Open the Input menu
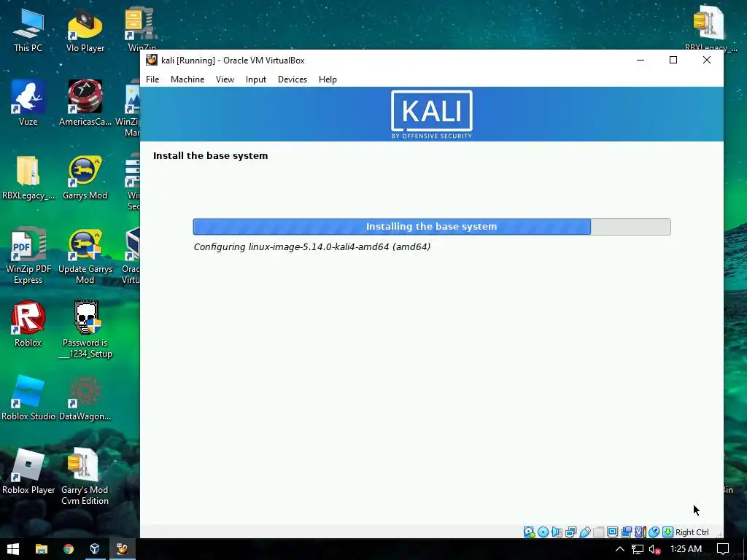The width and height of the screenshot is (747, 560). (256, 79)
